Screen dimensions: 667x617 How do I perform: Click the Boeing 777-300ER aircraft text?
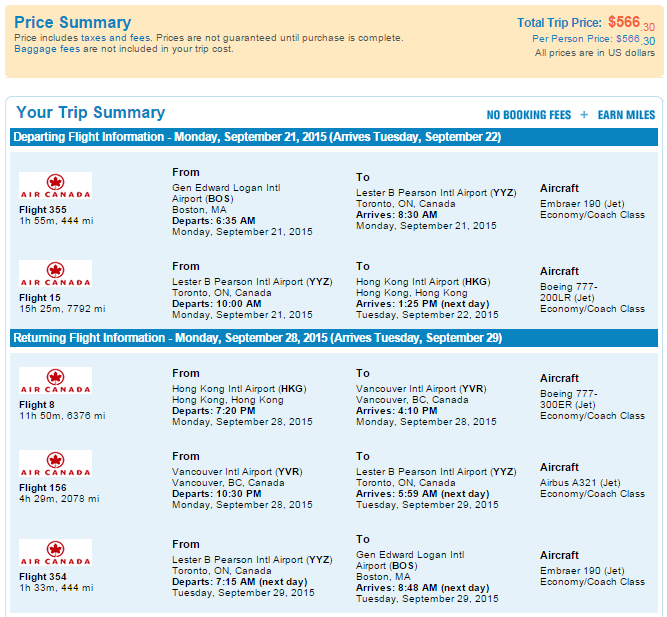[x=569, y=399]
